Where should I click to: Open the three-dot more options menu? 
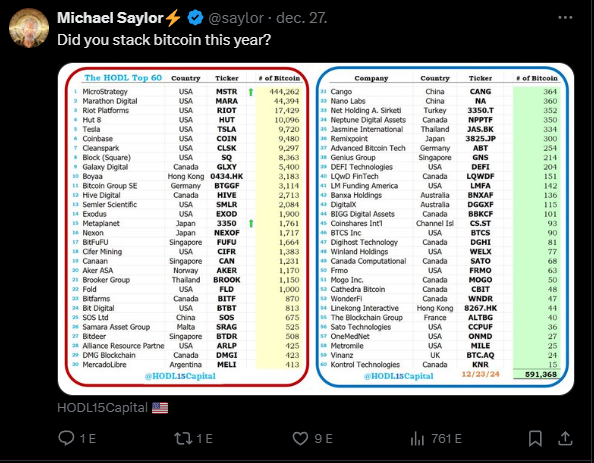(565, 17)
